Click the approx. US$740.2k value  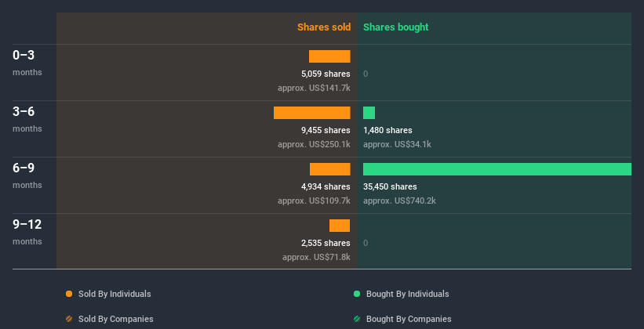point(399,201)
